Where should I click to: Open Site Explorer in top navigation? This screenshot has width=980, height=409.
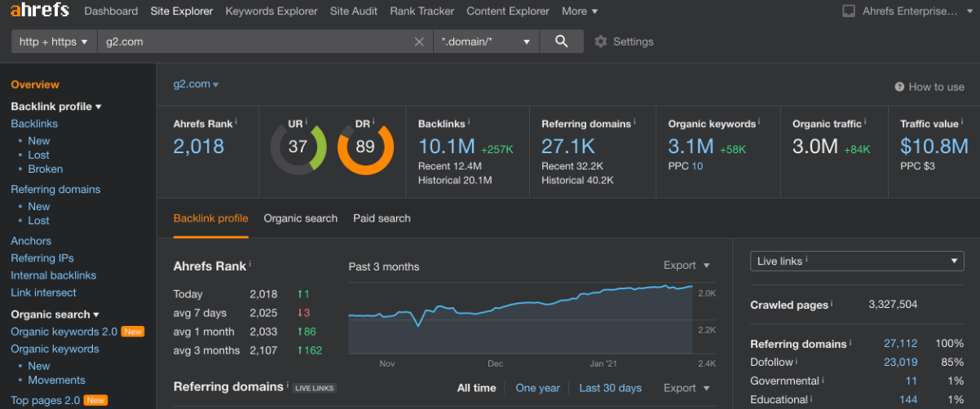[182, 11]
